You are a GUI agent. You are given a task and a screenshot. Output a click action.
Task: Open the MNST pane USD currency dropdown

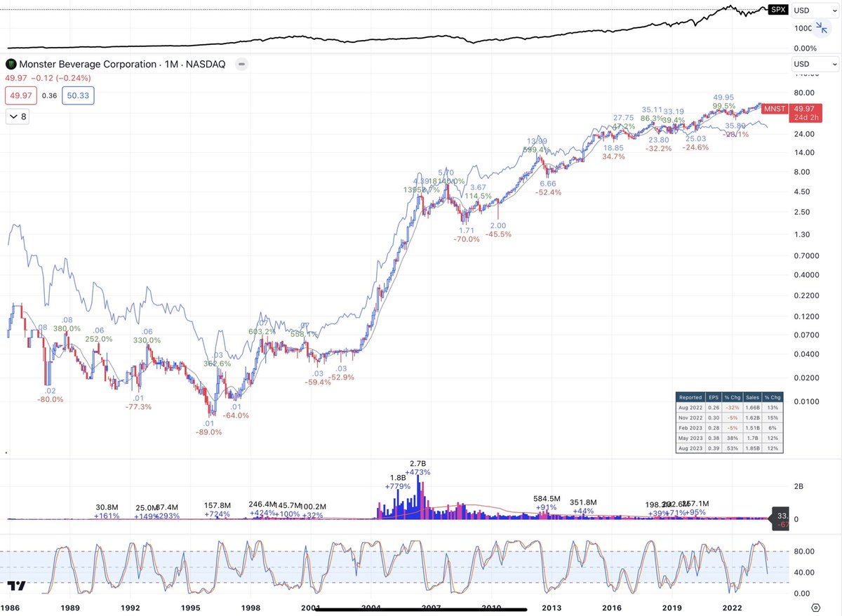click(815, 64)
